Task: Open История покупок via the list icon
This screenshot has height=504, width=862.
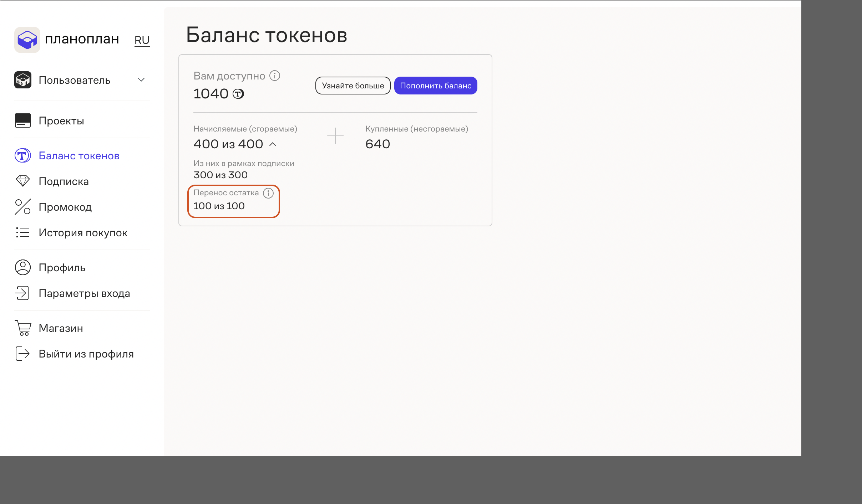Action: 23,232
